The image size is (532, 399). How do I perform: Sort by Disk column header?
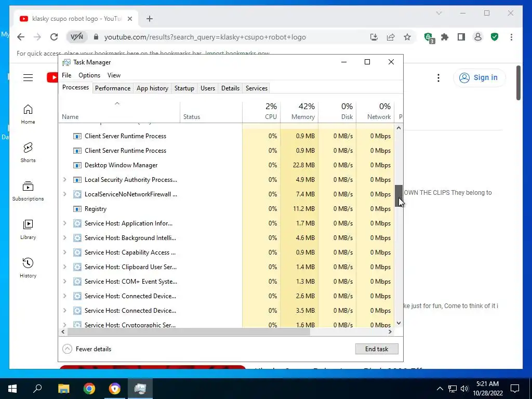[338, 112]
